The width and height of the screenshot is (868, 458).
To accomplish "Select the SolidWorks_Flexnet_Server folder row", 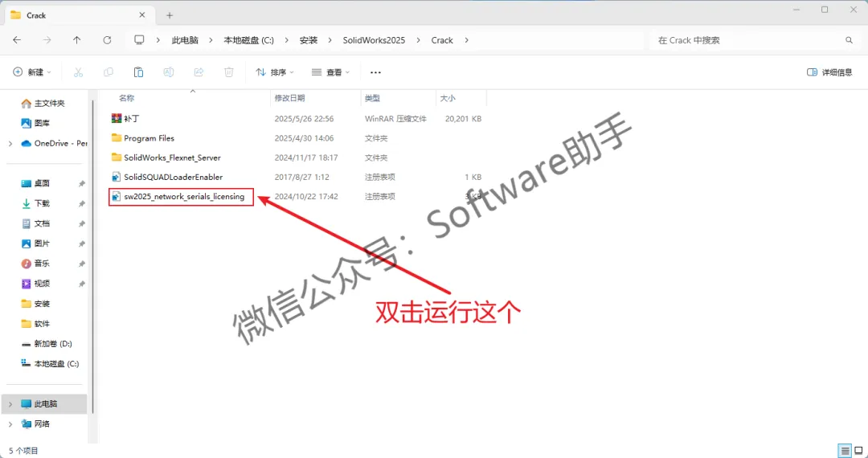I will point(297,157).
